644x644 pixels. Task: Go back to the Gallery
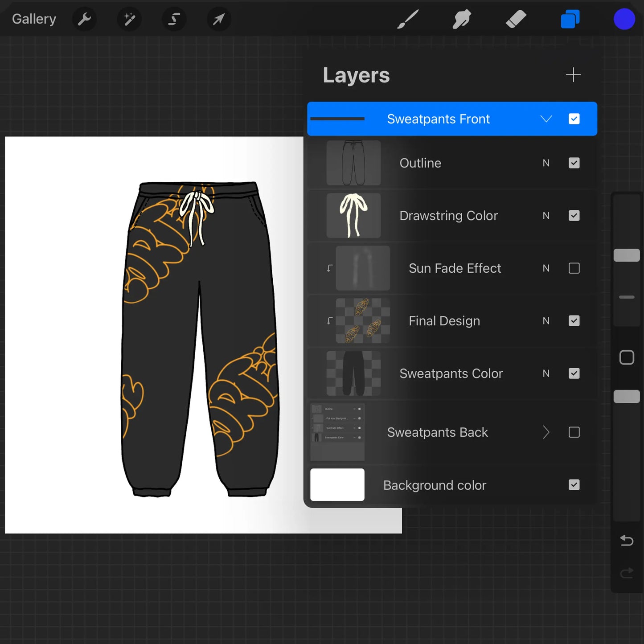pos(34,19)
